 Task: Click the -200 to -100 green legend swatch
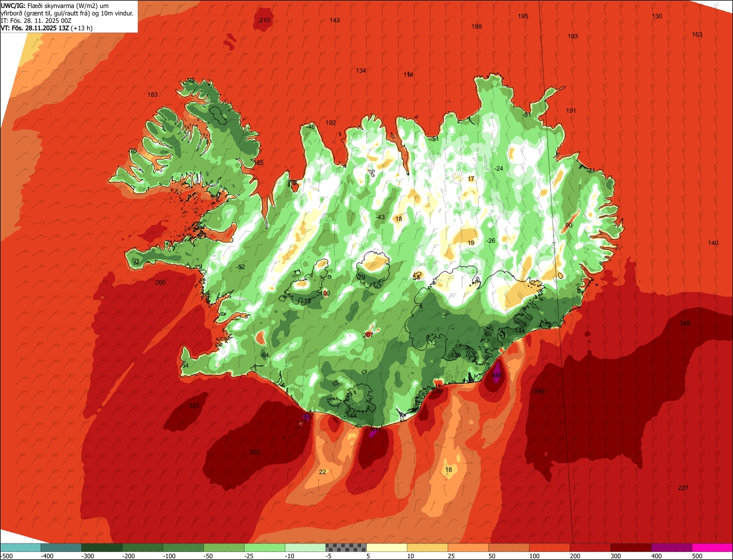[x=143, y=547]
